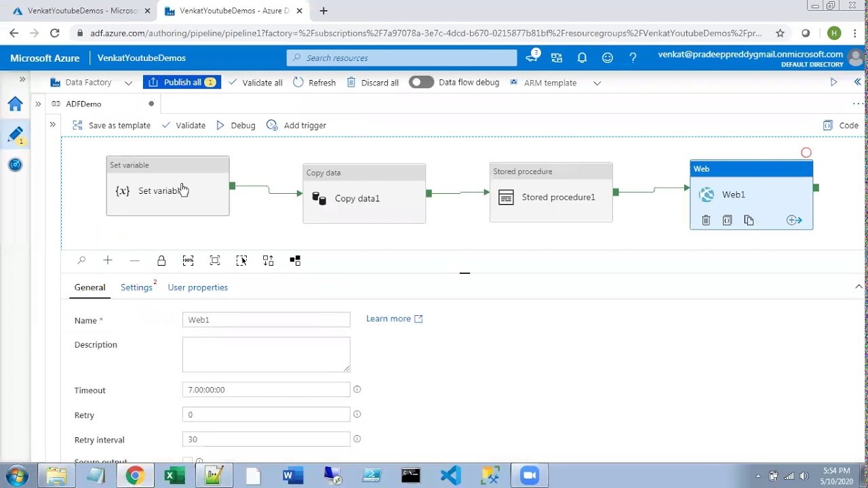This screenshot has height=488, width=868.
Task: Click Web1 add output arrow icon
Action: [794, 220]
